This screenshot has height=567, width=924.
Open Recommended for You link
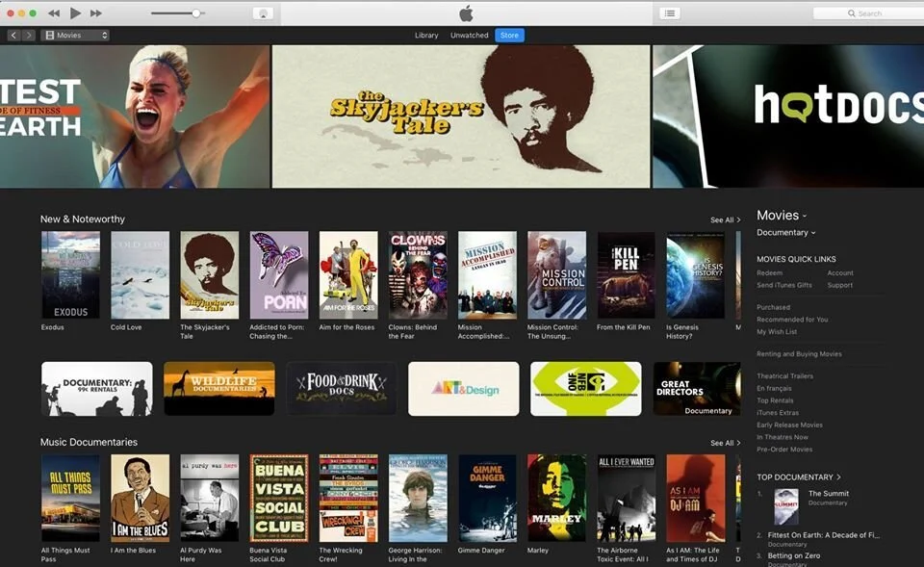click(x=792, y=320)
